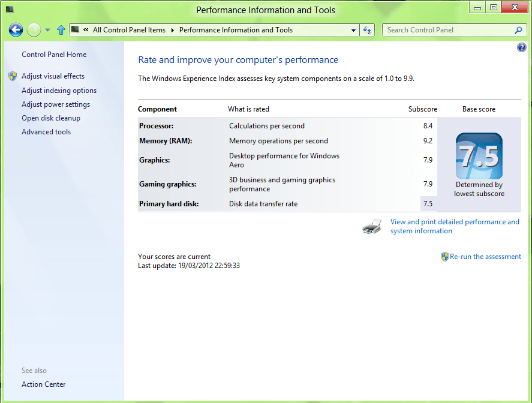Click the window title bar system icon
532x403 pixels.
[x=10, y=10]
